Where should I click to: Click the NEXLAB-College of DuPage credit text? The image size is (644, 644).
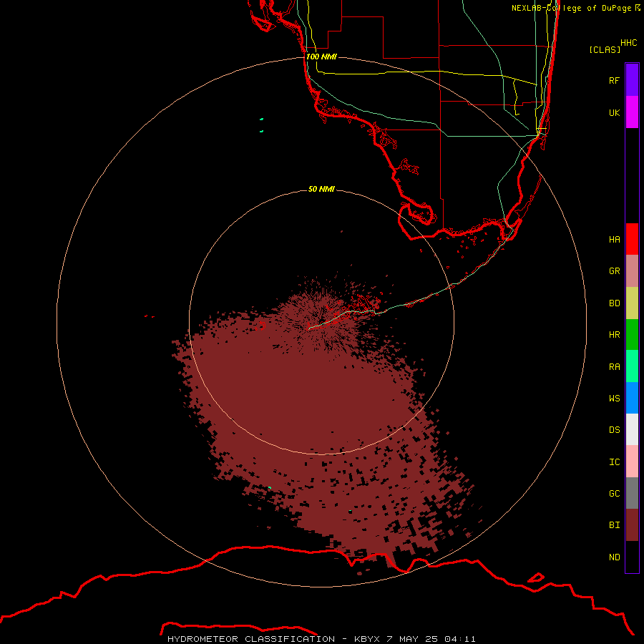(x=576, y=8)
